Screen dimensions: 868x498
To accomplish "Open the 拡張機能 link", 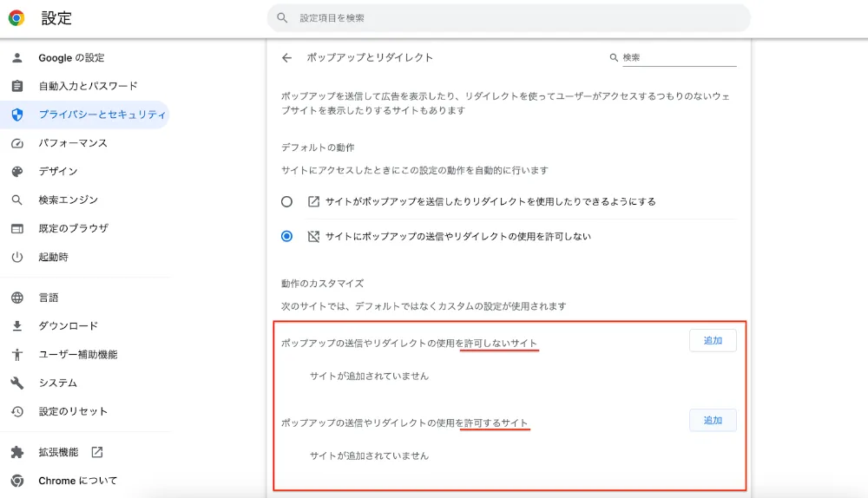I will (58, 452).
